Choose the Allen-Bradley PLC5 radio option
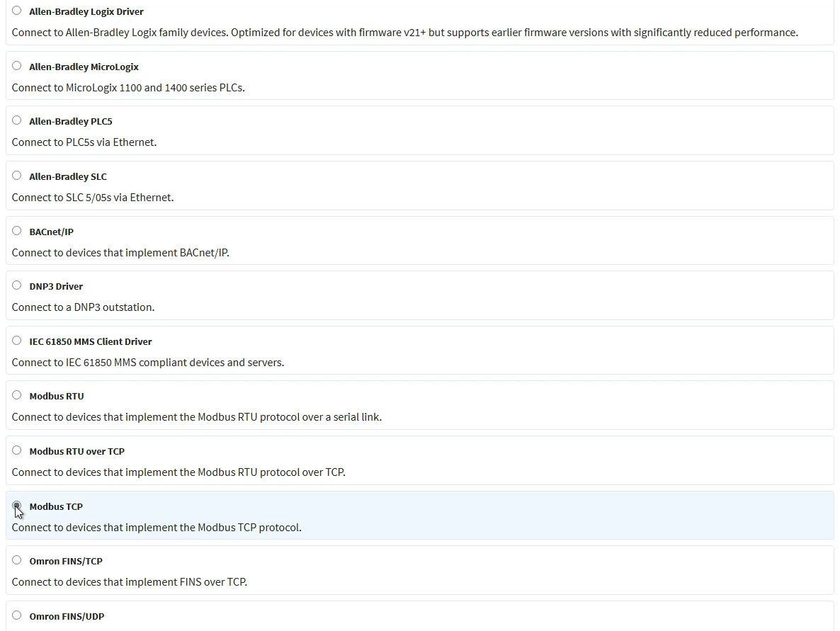The width and height of the screenshot is (840, 631). 16,120
